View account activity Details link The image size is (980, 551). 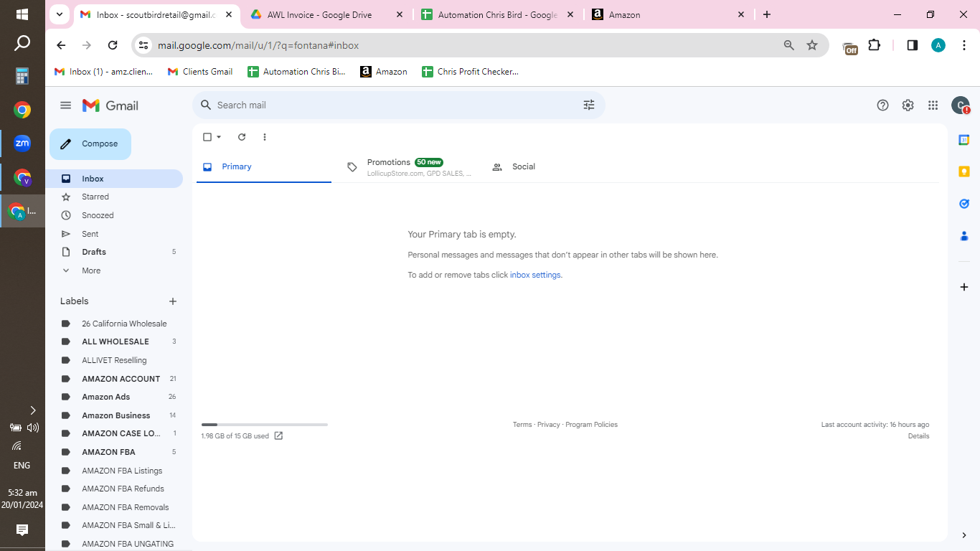918,436
